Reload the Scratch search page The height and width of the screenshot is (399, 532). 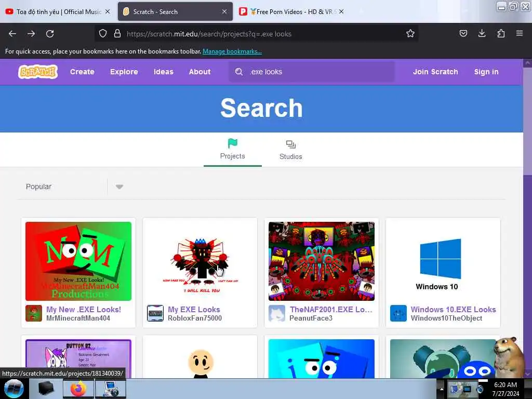point(50,34)
